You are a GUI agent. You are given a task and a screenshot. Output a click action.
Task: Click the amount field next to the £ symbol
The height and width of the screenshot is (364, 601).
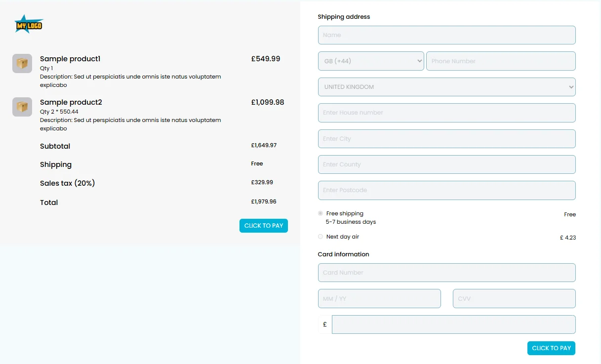coord(453,324)
